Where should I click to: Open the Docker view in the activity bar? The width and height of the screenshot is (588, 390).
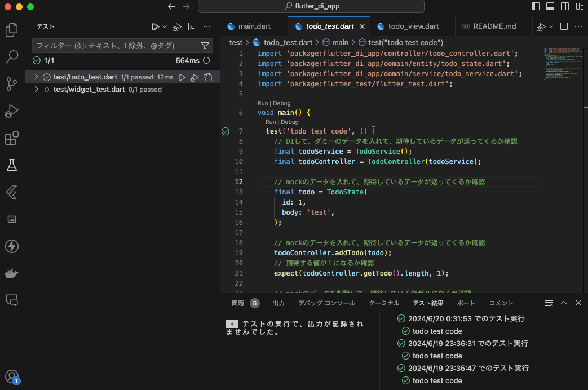pos(12,273)
